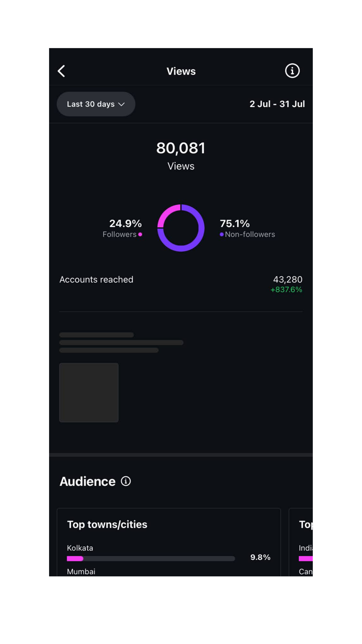Open the Accounts reached row
Viewport: 362px width, 644px height.
[x=181, y=284]
